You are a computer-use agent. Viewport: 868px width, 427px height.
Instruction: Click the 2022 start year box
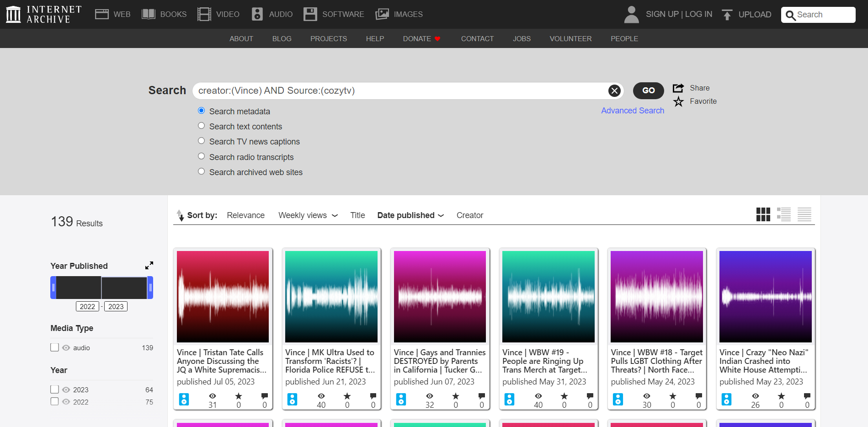(87, 307)
